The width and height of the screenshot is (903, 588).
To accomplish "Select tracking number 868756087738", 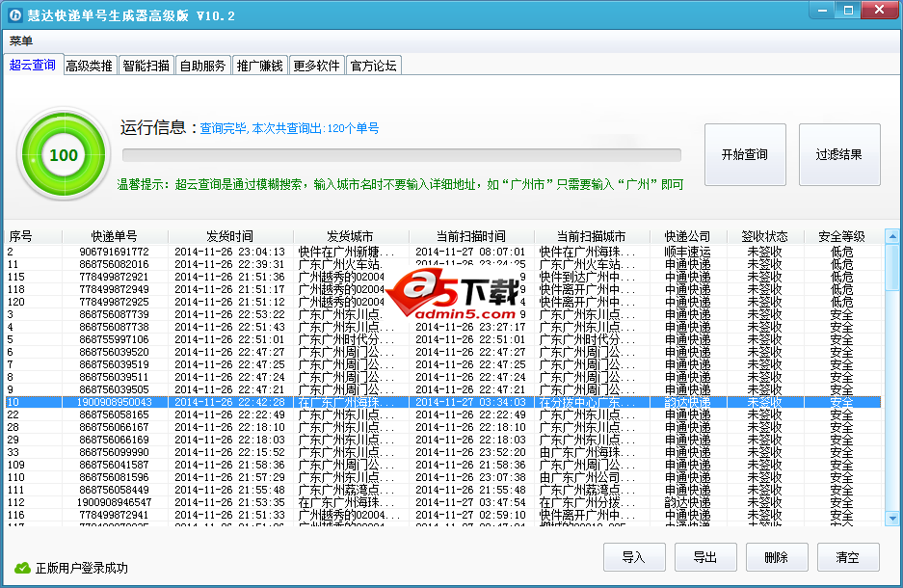I will pos(114,327).
